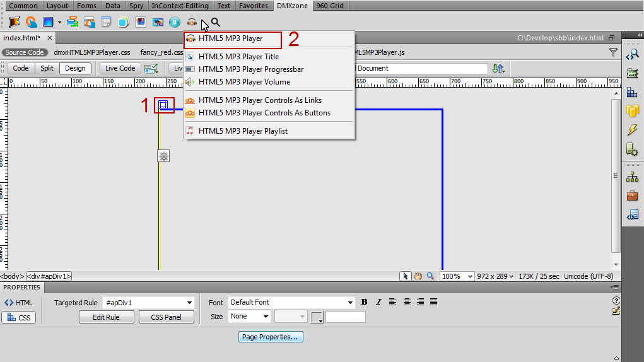The height and width of the screenshot is (362, 644).
Task: Click the orange filmstrip icon in DMXzone toolbar
Action: [15, 21]
